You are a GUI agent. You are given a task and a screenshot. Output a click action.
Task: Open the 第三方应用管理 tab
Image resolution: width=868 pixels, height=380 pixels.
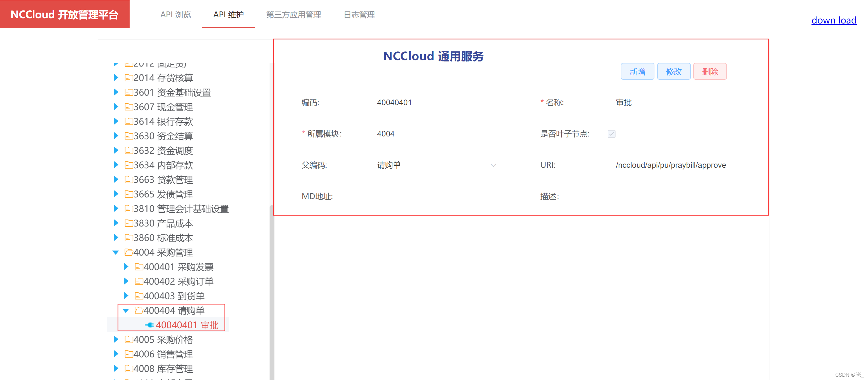tap(294, 15)
